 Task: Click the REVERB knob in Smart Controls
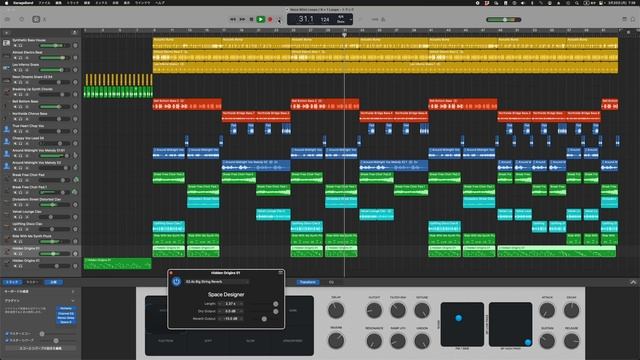(x=336, y=341)
